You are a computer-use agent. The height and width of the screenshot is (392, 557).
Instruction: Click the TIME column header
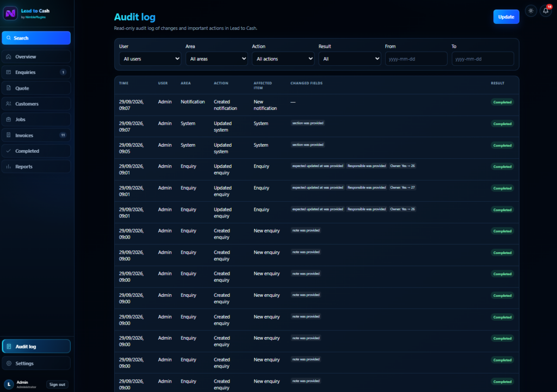[123, 83]
